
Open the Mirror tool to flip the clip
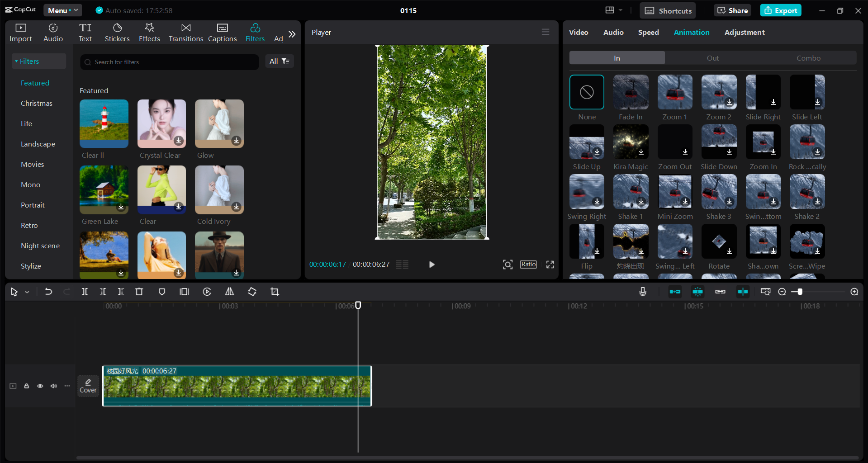[x=229, y=292]
